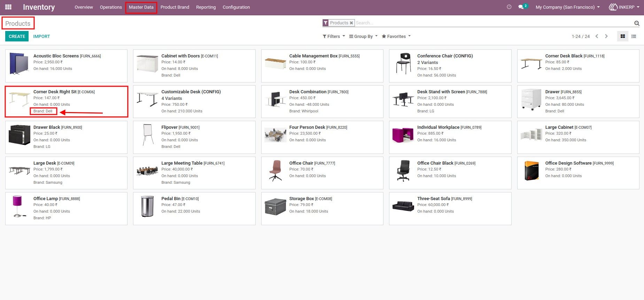Expand the Filters dropdown
Viewport: 644px width, 300px height.
coord(334,36)
